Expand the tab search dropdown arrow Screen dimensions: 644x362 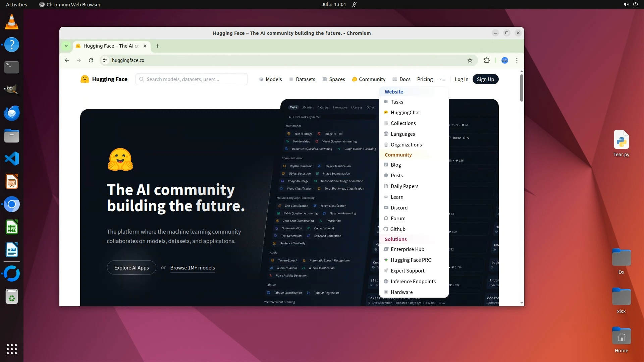click(66, 46)
